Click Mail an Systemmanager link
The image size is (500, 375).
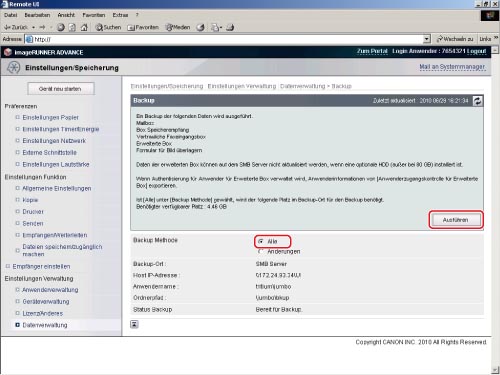coord(452,67)
